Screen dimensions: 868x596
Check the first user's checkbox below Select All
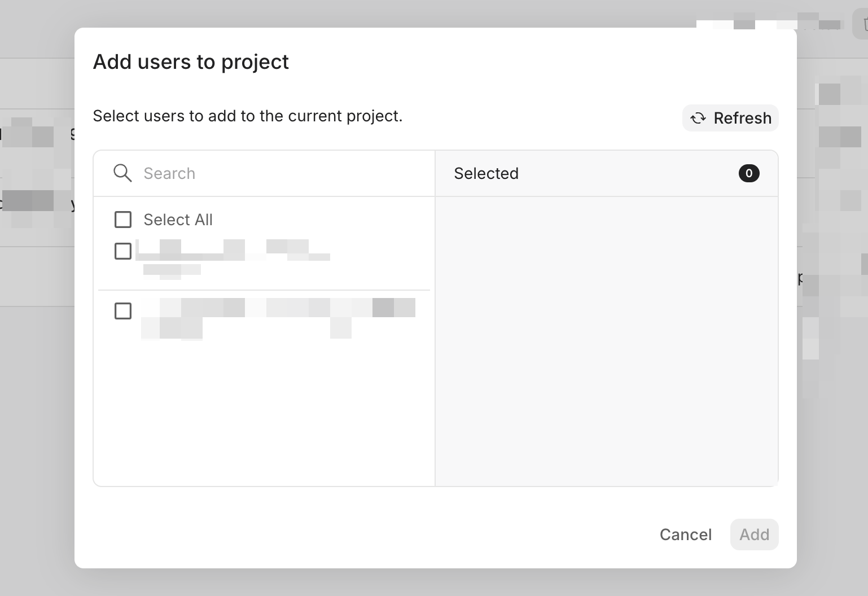pyautogui.click(x=123, y=251)
